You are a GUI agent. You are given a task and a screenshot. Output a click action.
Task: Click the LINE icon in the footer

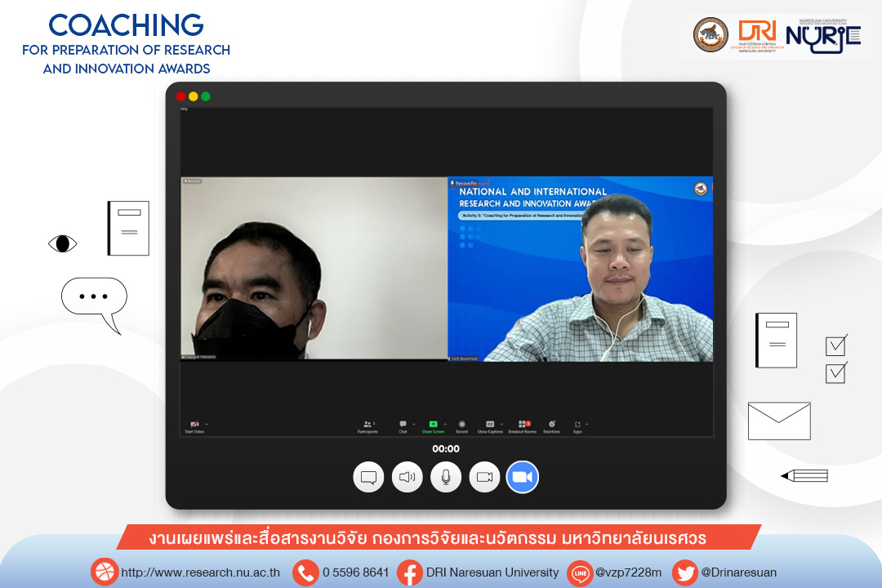click(581, 572)
